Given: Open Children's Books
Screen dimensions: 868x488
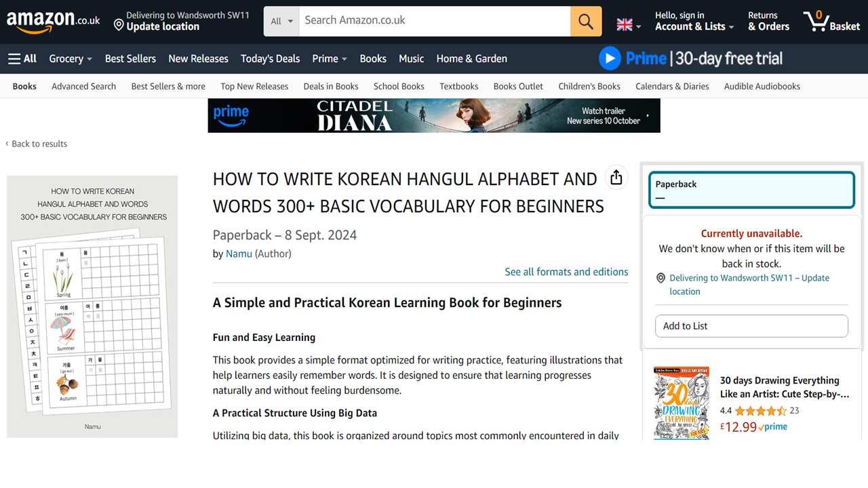Looking at the screenshot, I should 589,86.
